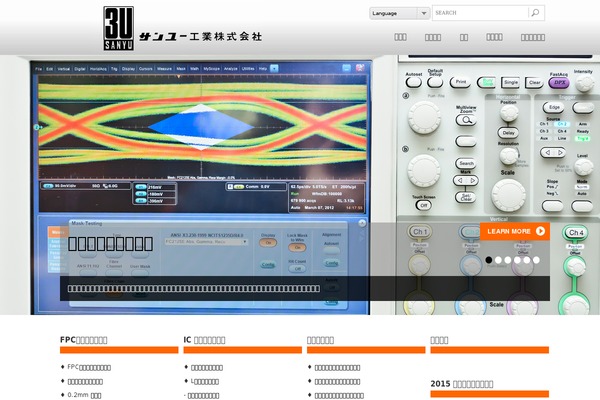Image resolution: width=600 pixels, height=400 pixels.
Task: Select the sixth, last carousel dot
Action: pyautogui.click(x=536, y=260)
